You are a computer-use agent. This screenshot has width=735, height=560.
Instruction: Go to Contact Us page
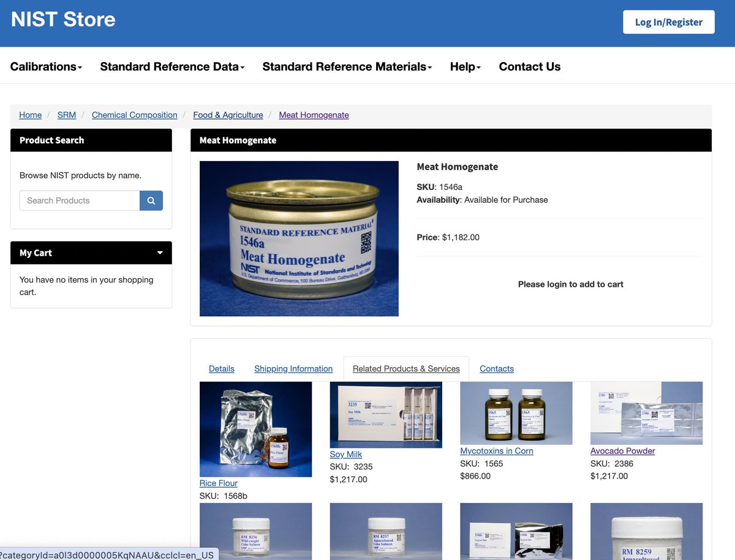(x=530, y=67)
